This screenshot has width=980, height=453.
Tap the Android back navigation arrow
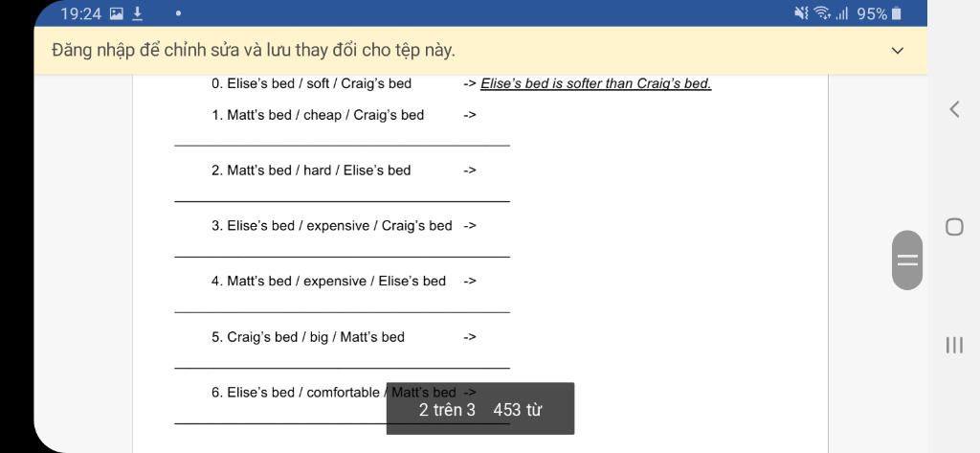954,109
